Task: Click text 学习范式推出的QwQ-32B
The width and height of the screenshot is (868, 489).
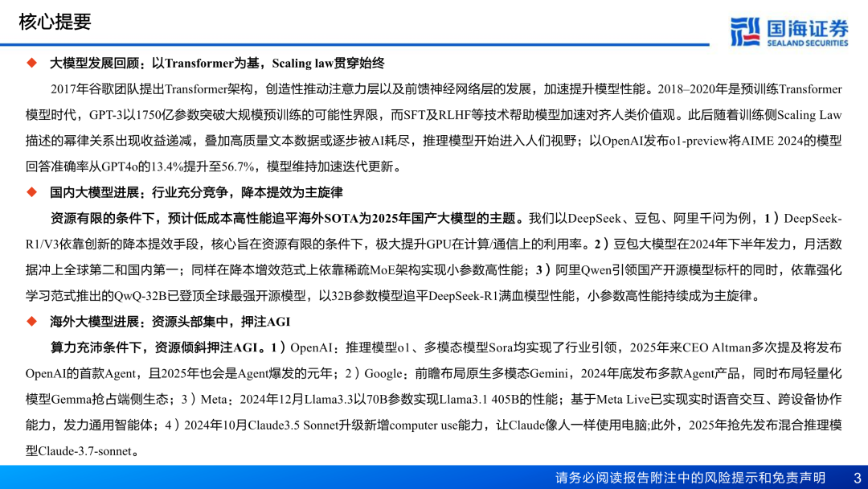Action: point(96,296)
